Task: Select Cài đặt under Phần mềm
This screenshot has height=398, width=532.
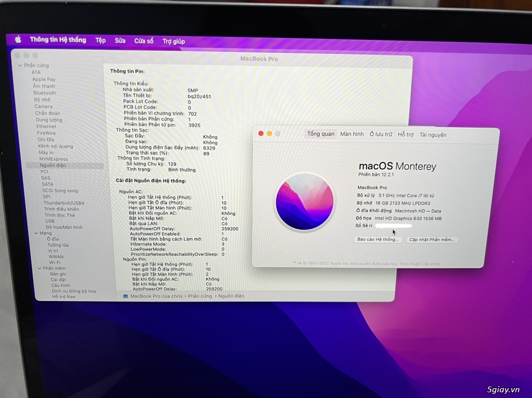Action: pos(58,280)
